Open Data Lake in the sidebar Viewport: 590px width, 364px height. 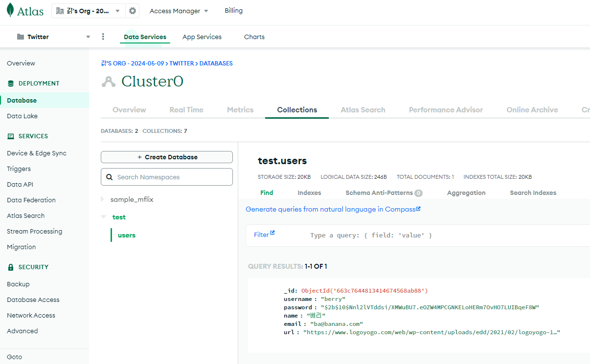click(x=22, y=116)
